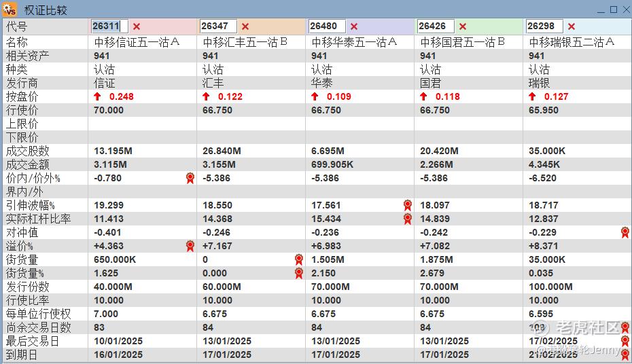632x364 pixels.
Task: Click the 按盘价 row label
Action: [22, 96]
